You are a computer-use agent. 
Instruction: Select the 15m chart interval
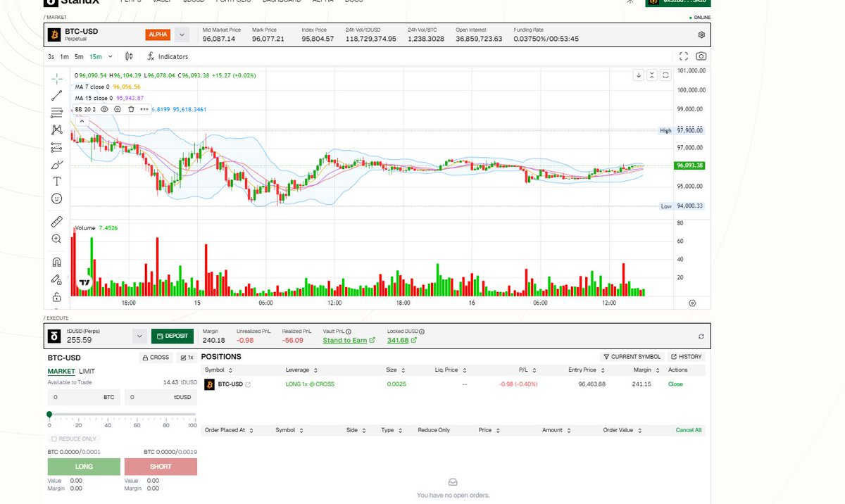click(x=95, y=56)
